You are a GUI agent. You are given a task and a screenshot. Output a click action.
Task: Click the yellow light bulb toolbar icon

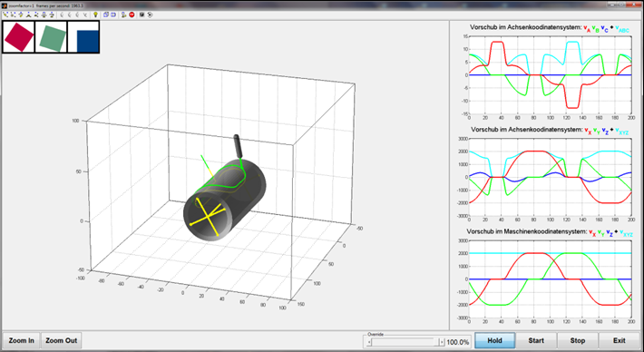tap(95, 15)
